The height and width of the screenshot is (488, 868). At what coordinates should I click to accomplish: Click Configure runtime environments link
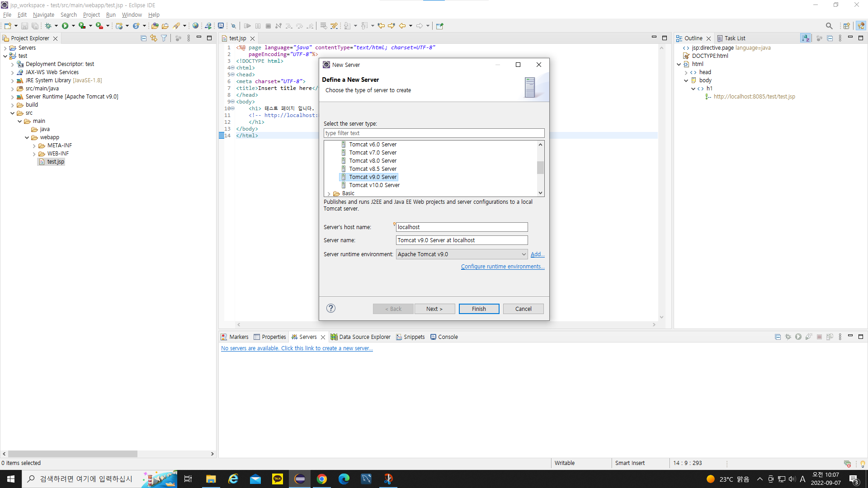[502, 267]
